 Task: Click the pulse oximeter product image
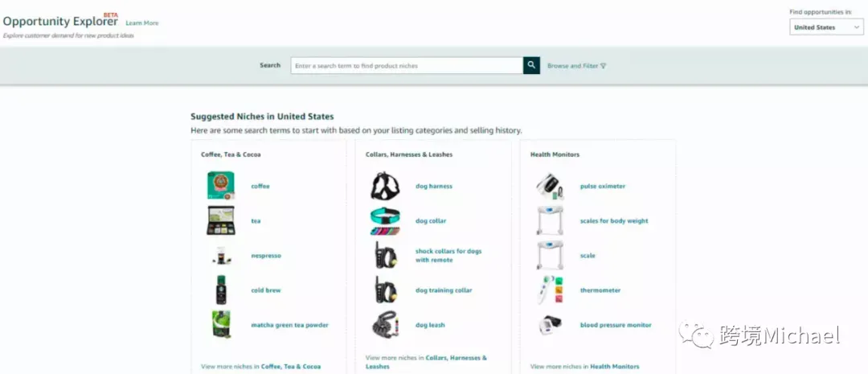click(x=550, y=186)
